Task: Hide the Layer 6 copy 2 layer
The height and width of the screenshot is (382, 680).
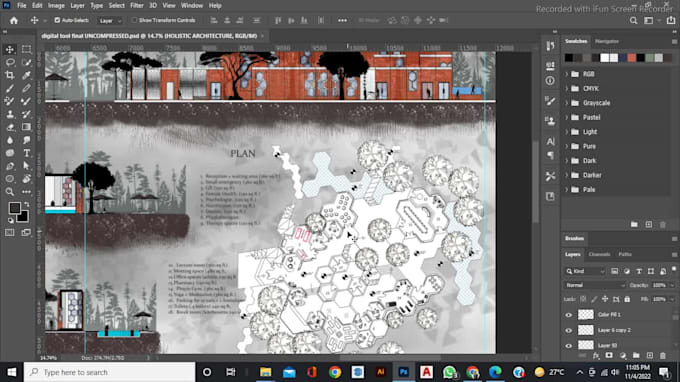Action: [x=569, y=330]
